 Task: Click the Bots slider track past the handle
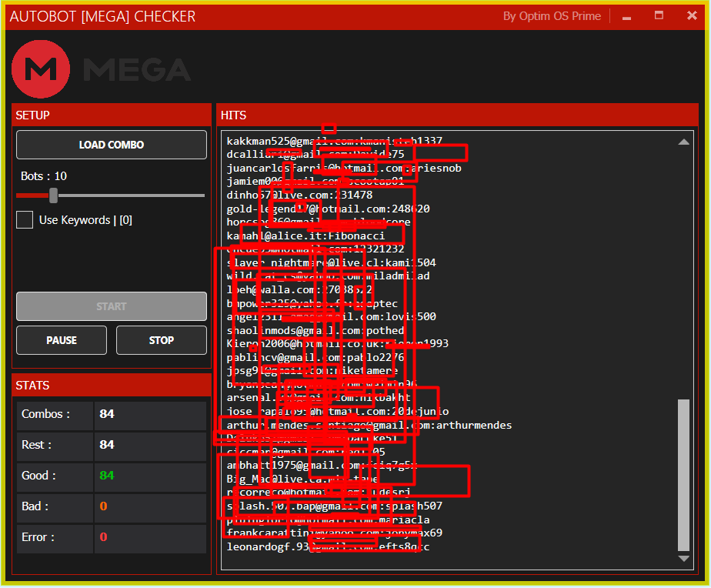(x=132, y=195)
